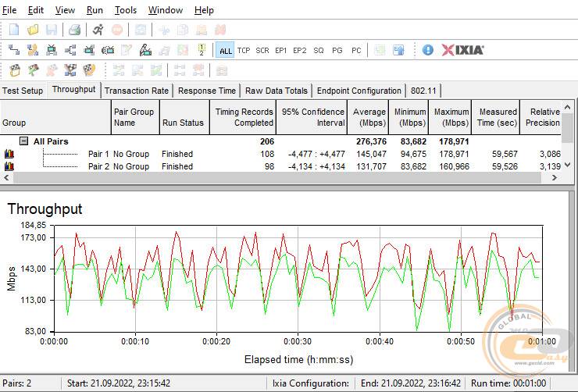Viewport: 578px width, 392px height.
Task: Click the checkered-flag endpoint pair icon
Action: coord(70,70)
